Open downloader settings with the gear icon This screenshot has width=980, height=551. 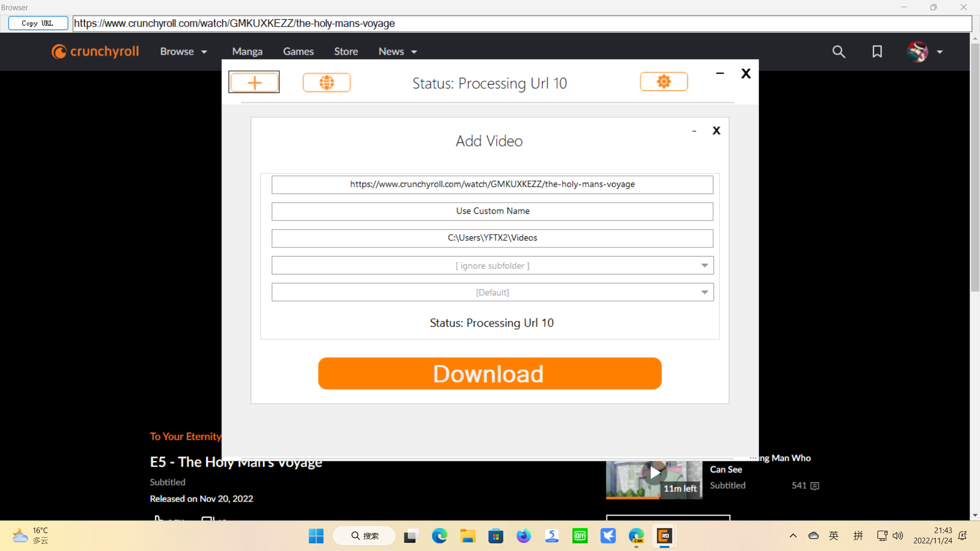pyautogui.click(x=664, y=81)
